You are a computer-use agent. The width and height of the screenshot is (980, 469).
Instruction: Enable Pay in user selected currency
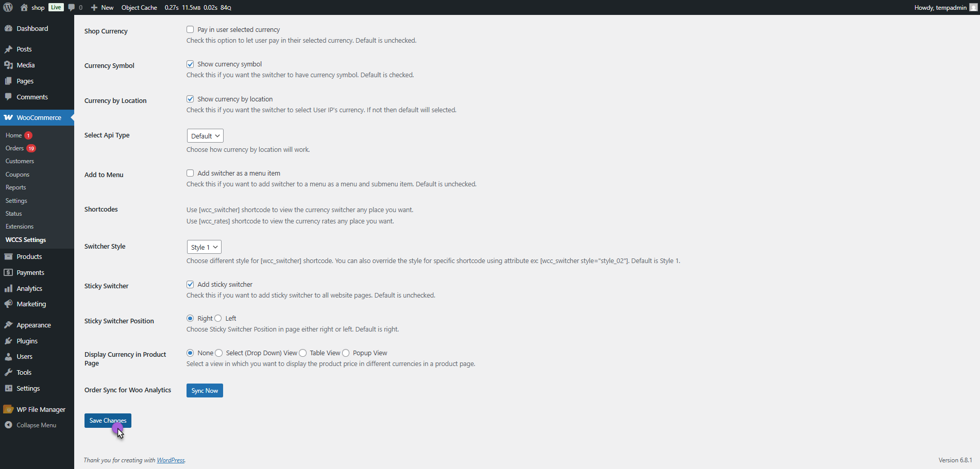tap(190, 29)
